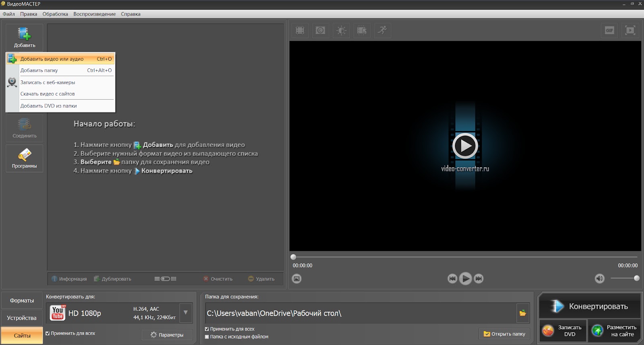The height and width of the screenshot is (345, 644).
Task: Click the running-man speed icon
Action: (x=382, y=30)
